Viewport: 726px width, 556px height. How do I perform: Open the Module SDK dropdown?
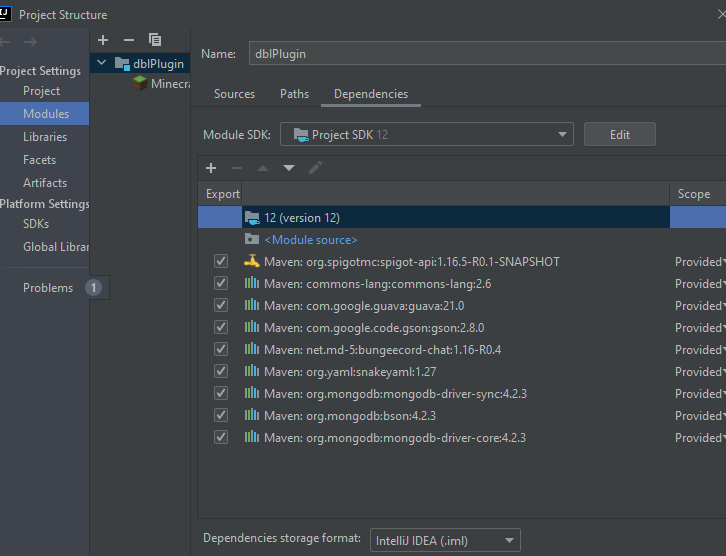[426, 135]
